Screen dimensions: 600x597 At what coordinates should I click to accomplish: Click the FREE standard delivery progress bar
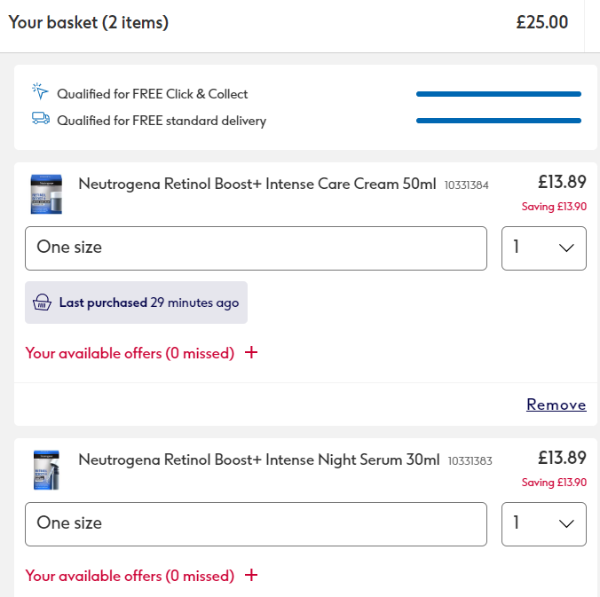click(498, 121)
